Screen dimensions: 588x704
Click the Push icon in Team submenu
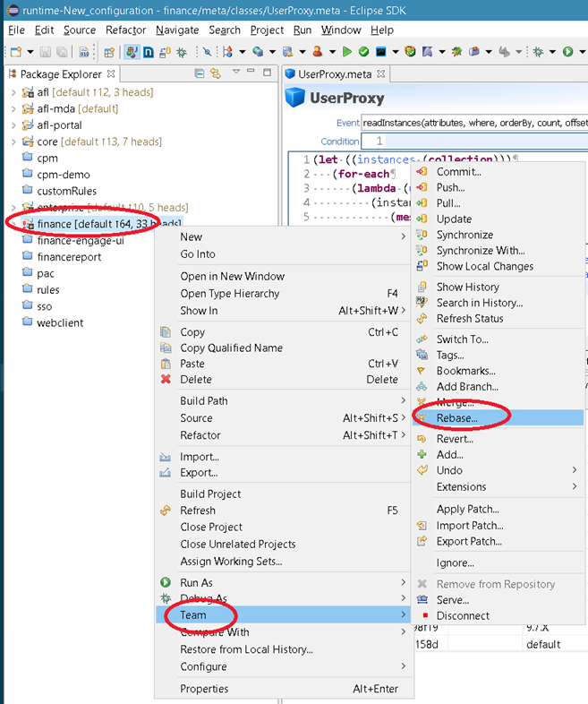click(422, 187)
